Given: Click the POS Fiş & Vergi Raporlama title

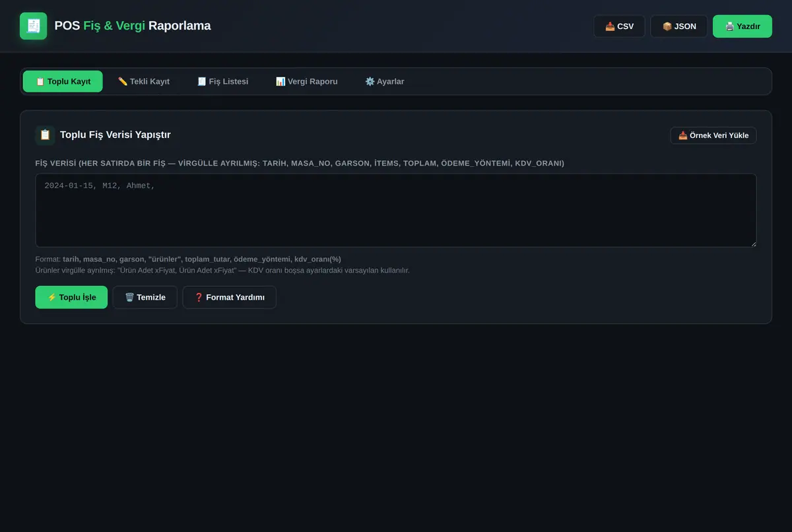Looking at the screenshot, I should [133, 26].
